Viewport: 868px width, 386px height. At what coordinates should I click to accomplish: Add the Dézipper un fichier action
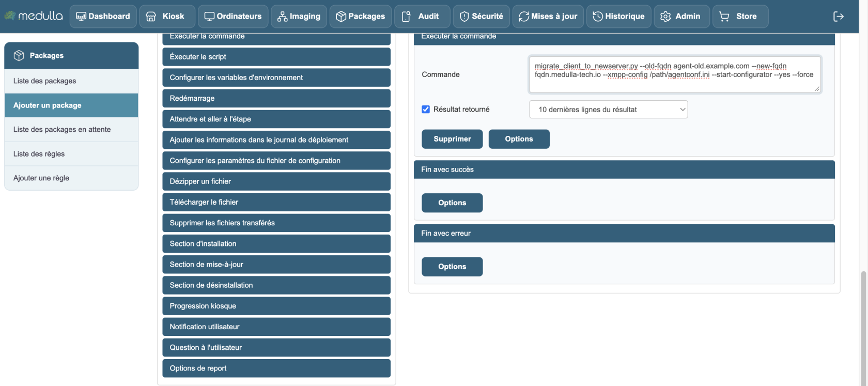(276, 181)
